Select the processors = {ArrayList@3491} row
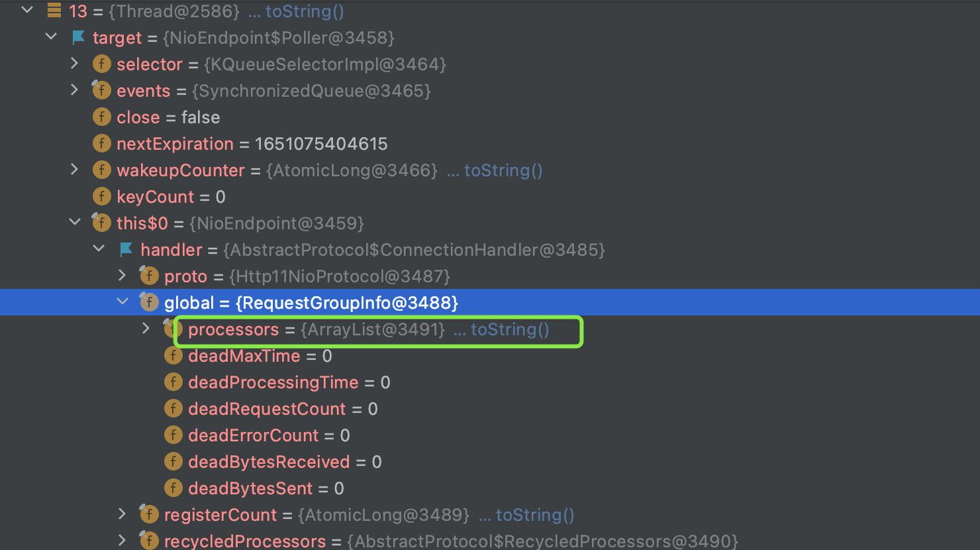The height and width of the screenshot is (550, 980). pyautogui.click(x=490, y=329)
